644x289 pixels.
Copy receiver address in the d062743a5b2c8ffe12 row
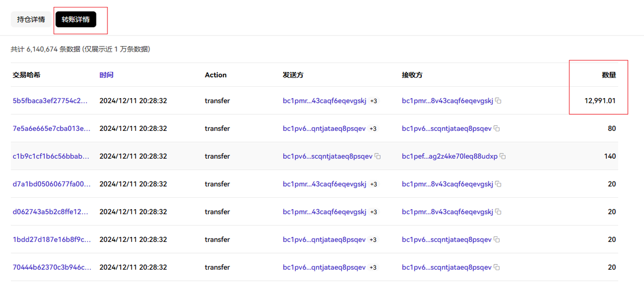(498, 212)
